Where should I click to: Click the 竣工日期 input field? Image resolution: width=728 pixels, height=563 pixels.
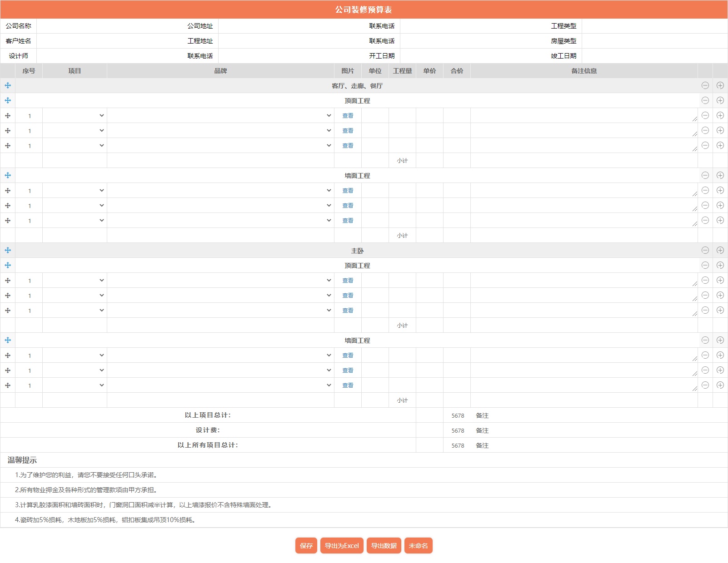[x=654, y=56]
